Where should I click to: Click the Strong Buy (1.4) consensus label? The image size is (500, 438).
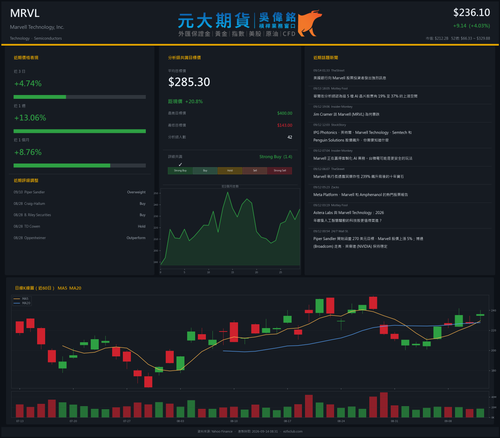click(x=276, y=157)
